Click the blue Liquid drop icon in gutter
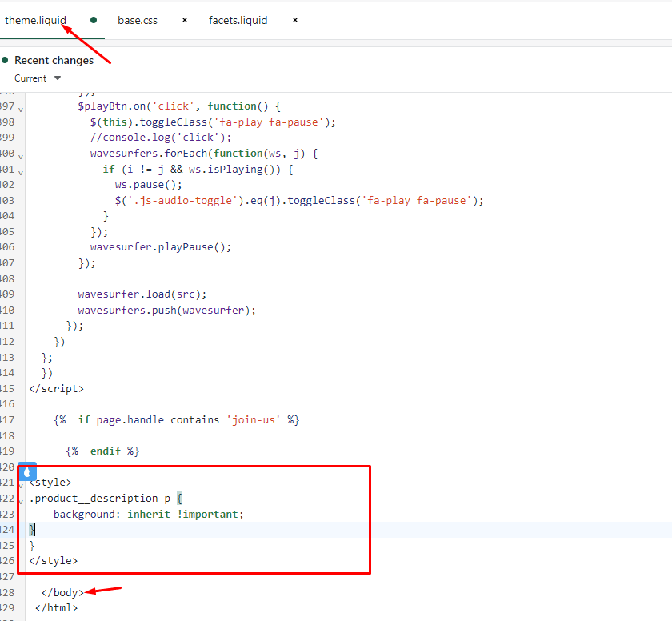Viewport: 672px width, 621px height. coord(27,472)
